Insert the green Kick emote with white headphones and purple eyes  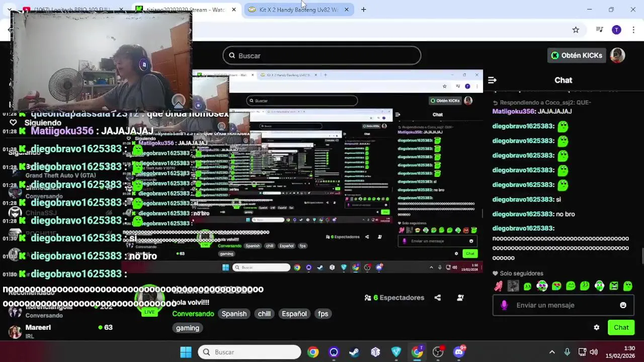(542, 286)
